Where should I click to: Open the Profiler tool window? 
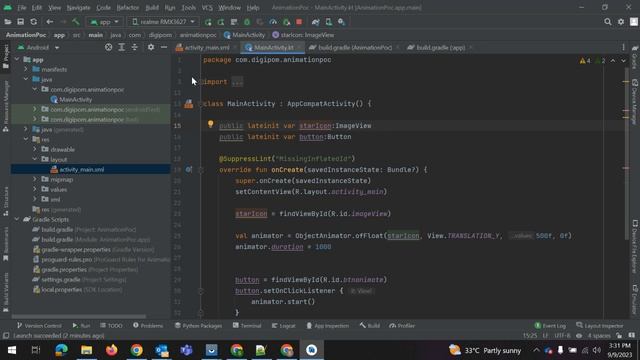[x=402, y=326]
